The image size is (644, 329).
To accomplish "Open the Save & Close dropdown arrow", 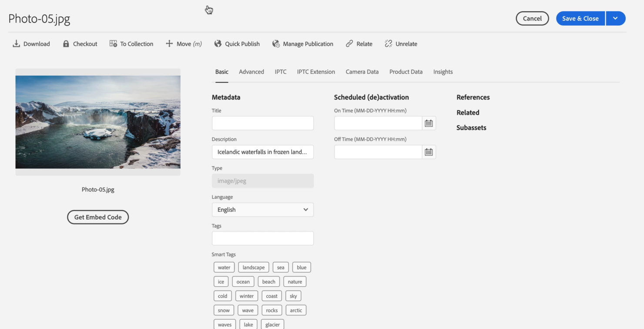I will click(x=616, y=18).
